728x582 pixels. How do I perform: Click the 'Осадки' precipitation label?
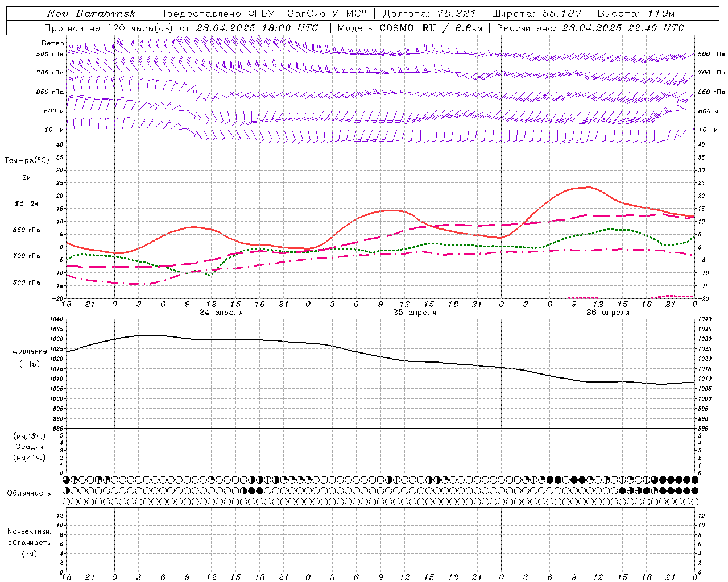tap(30, 447)
